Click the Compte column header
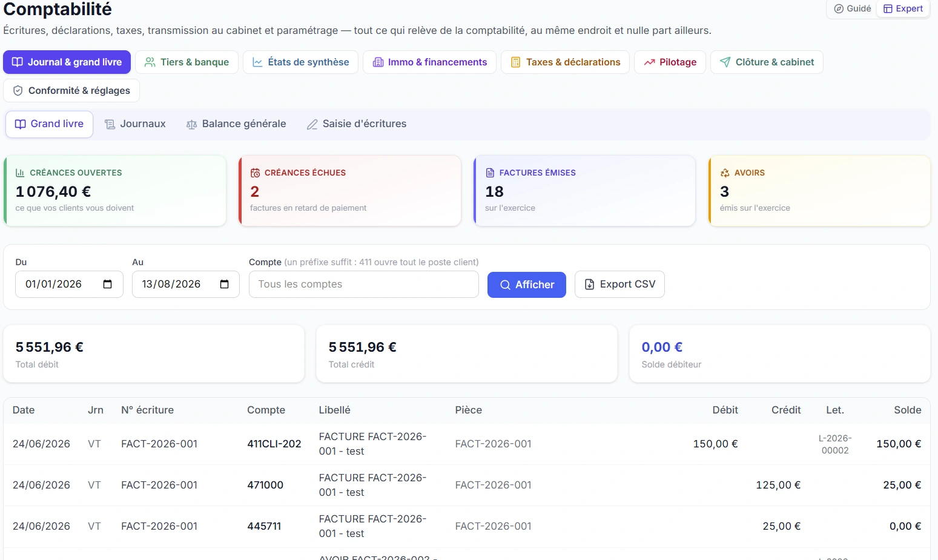Image resolution: width=938 pixels, height=560 pixels. [266, 410]
